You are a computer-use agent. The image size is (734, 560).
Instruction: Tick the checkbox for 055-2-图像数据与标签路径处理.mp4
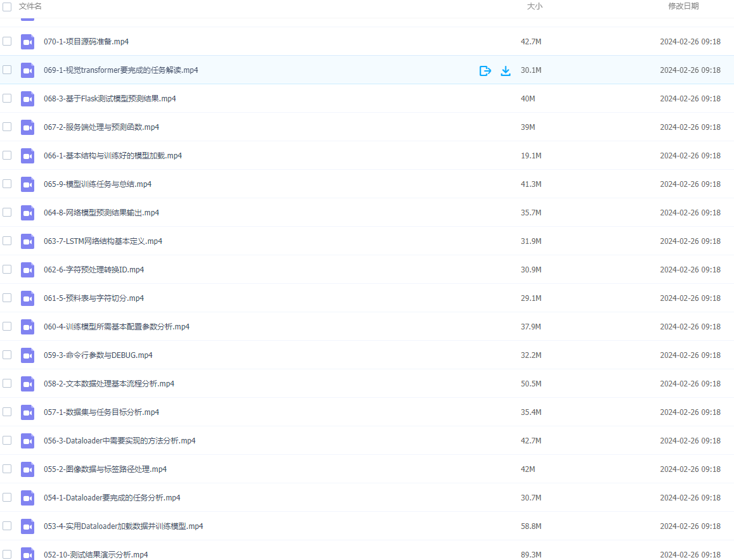click(7, 469)
